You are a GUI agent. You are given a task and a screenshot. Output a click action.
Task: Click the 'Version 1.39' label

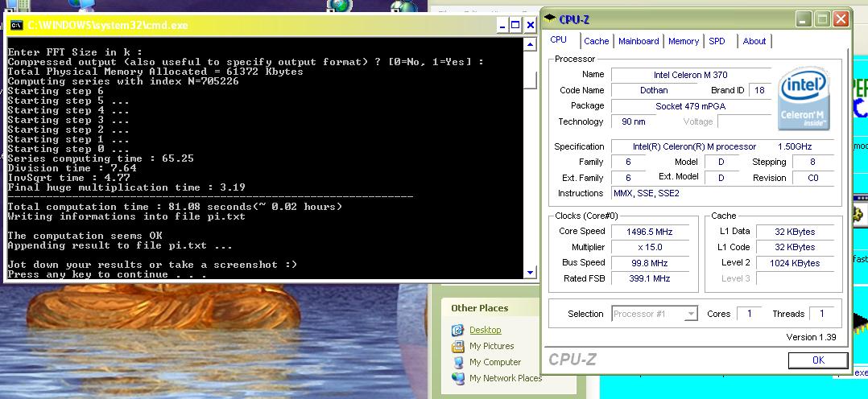coord(811,337)
